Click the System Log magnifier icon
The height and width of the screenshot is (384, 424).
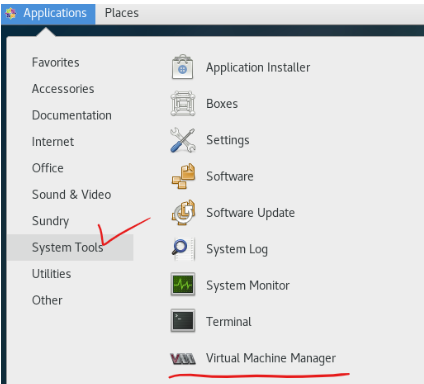click(x=183, y=249)
